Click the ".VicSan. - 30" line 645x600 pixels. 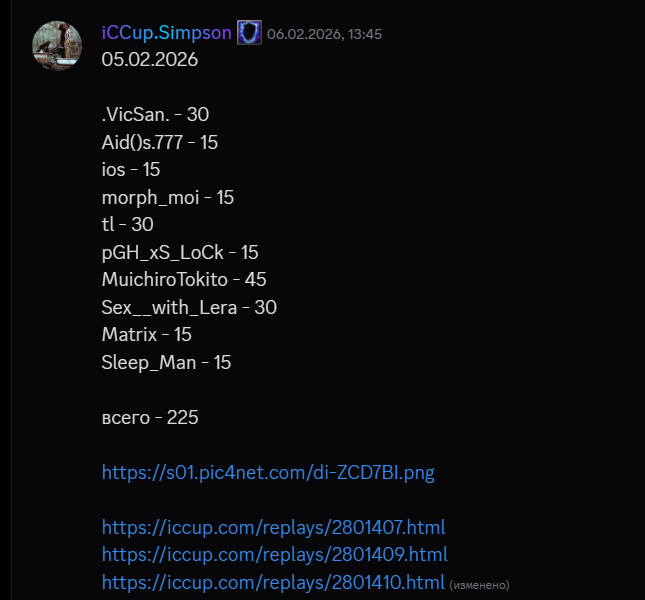tap(155, 115)
